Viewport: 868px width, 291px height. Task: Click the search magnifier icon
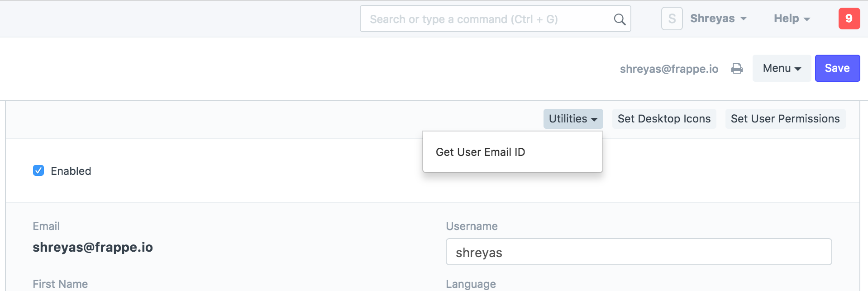(620, 19)
